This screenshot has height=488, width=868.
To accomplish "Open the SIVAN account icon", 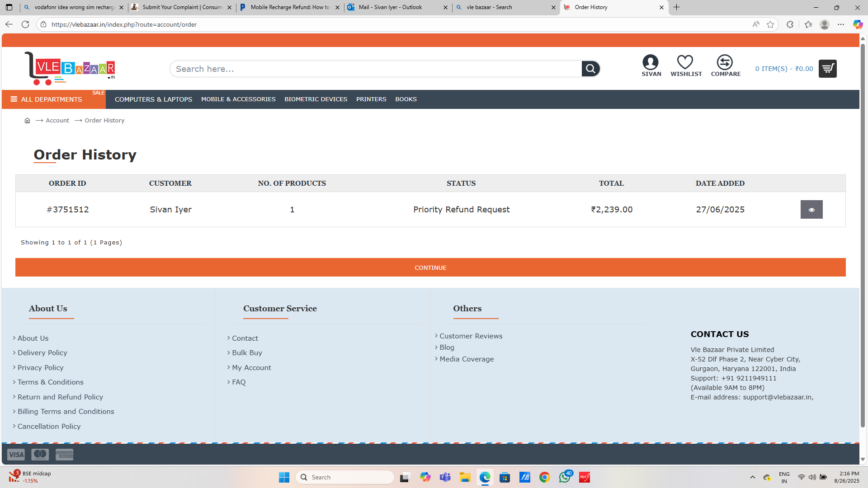I will coord(651,62).
